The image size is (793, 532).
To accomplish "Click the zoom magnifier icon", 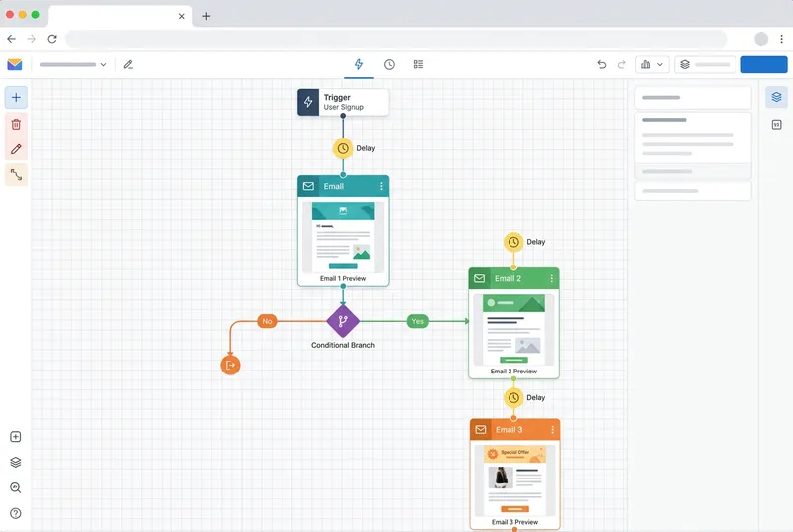I will [x=16, y=488].
